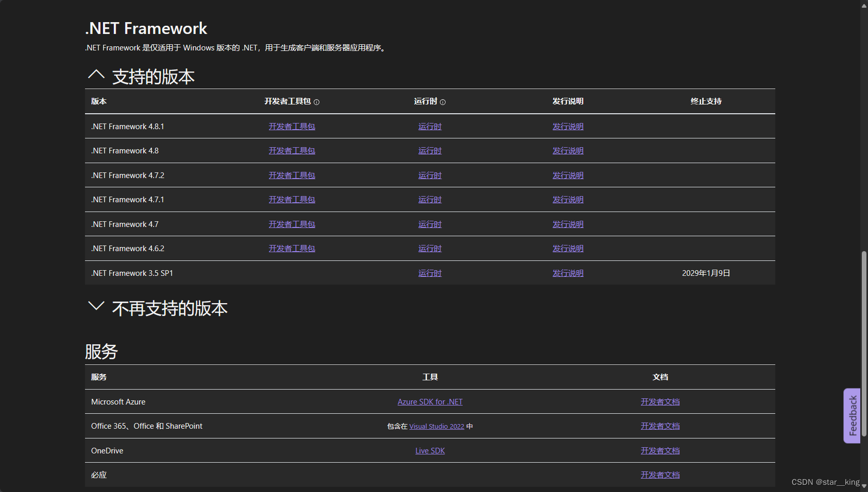868x492 pixels.
Task: Expand the 不再支持的版本 section chevron
Action: (96, 306)
